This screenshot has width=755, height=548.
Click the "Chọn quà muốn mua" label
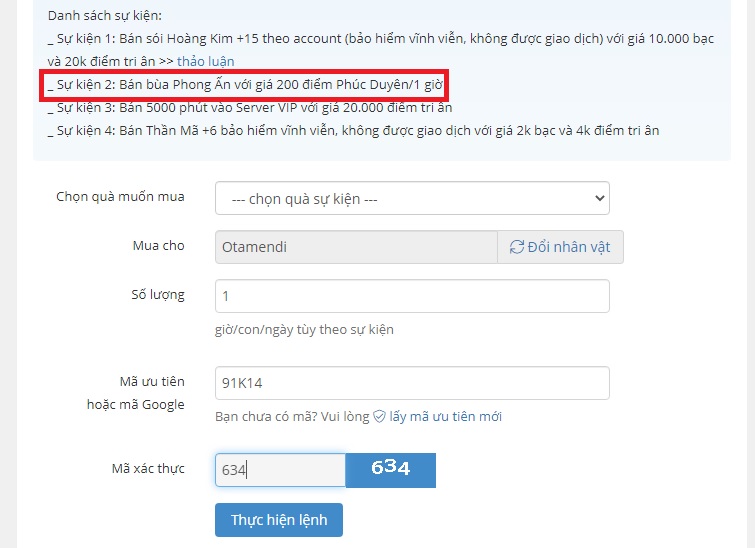[x=120, y=197]
